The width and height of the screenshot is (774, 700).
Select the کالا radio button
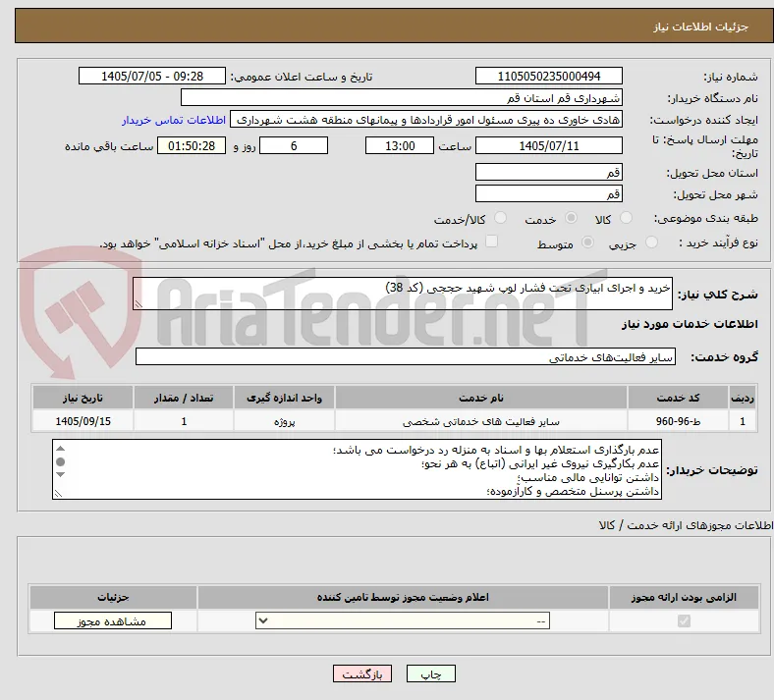[626, 218]
